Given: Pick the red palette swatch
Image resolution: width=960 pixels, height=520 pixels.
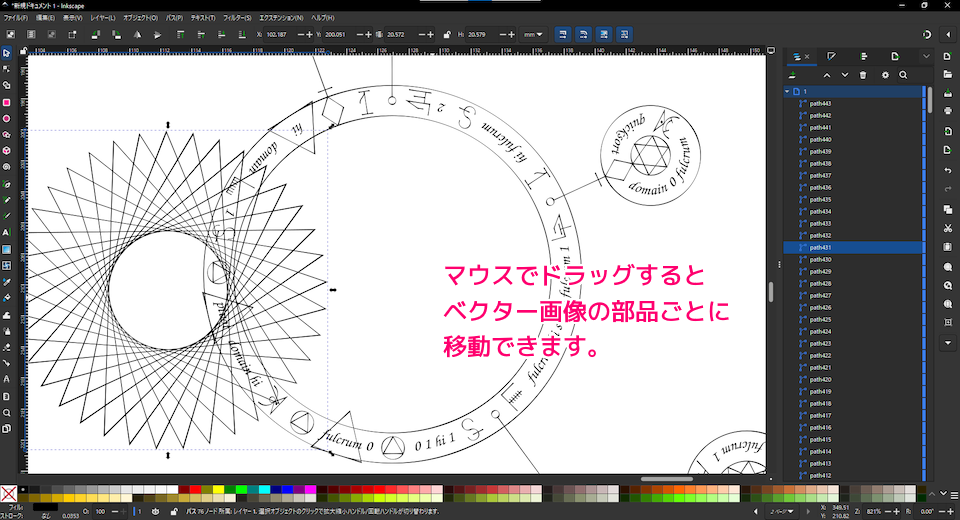Looking at the screenshot, I should pos(195,489).
